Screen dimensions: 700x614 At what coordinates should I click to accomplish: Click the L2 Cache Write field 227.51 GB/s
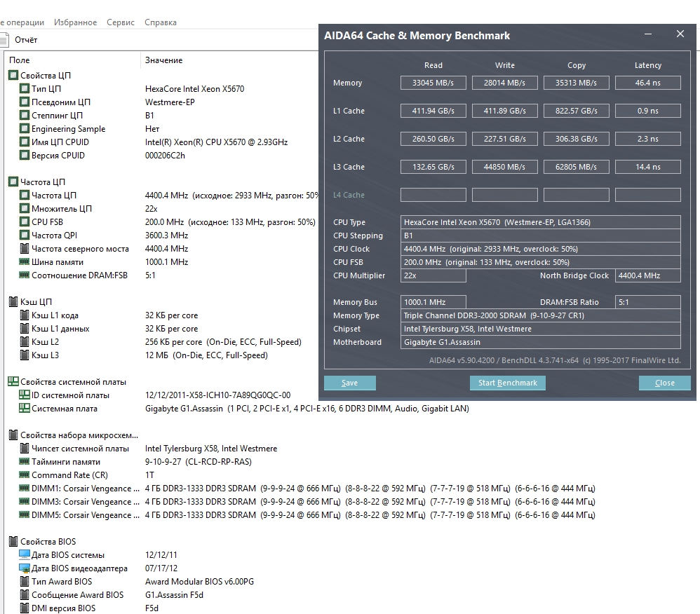505,139
